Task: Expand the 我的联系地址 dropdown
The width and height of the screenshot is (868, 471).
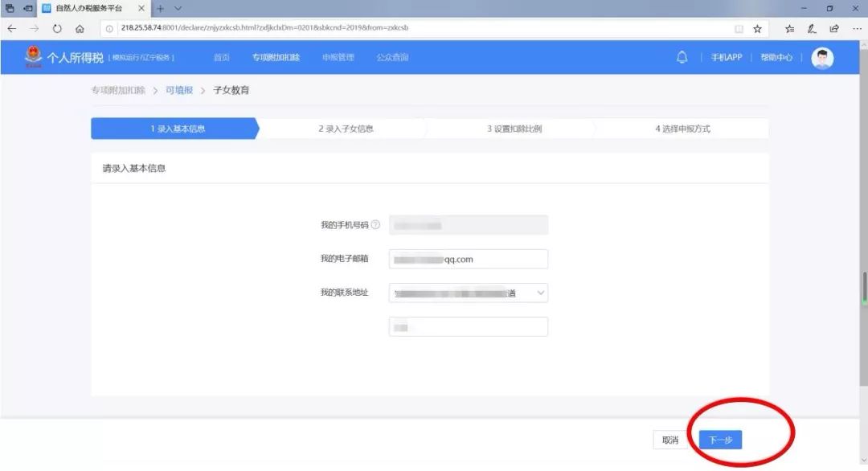Action: tap(469, 293)
